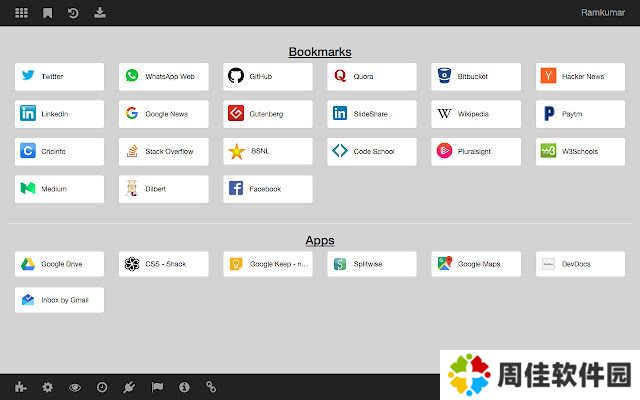Launch the Google Drive app
Image resolution: width=640 pixels, height=400 pixels.
59,264
